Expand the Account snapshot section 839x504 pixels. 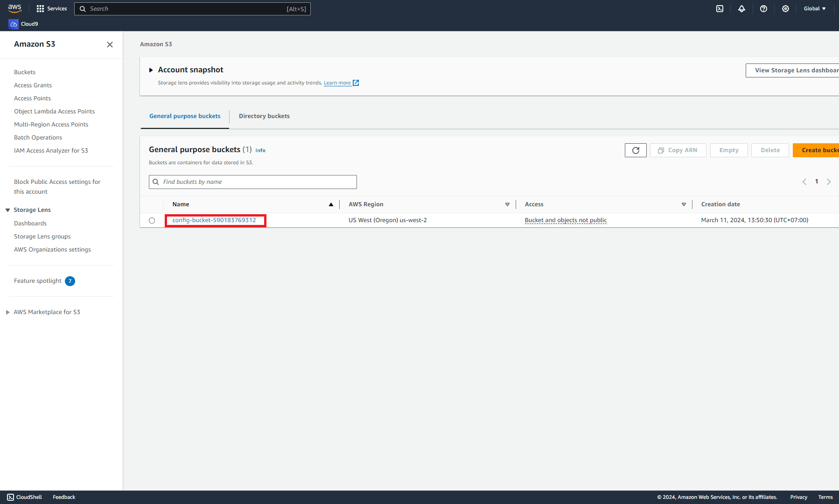tap(151, 70)
